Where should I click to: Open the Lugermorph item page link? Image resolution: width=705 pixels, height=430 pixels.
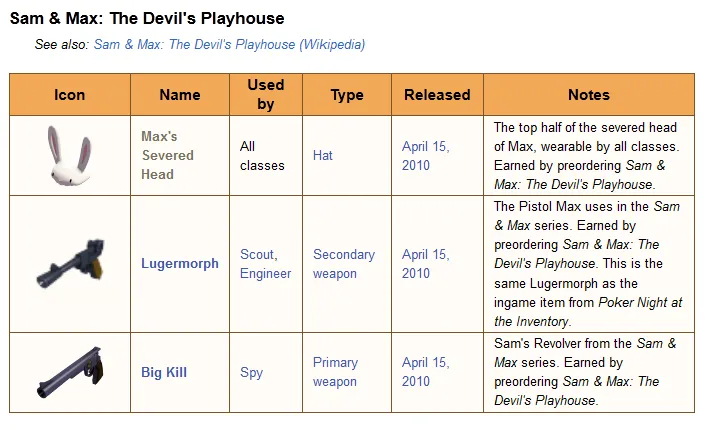tap(180, 264)
